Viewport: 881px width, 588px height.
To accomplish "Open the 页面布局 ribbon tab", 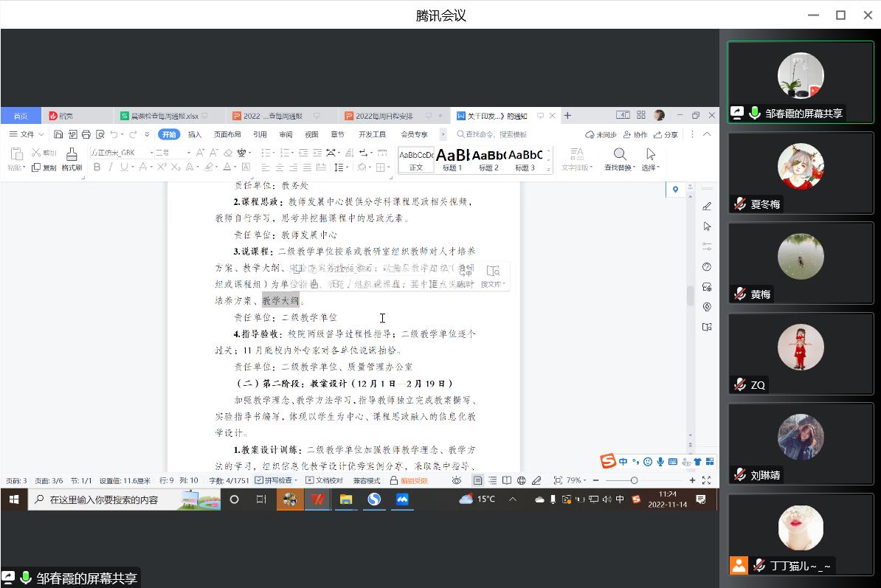I will click(x=227, y=134).
